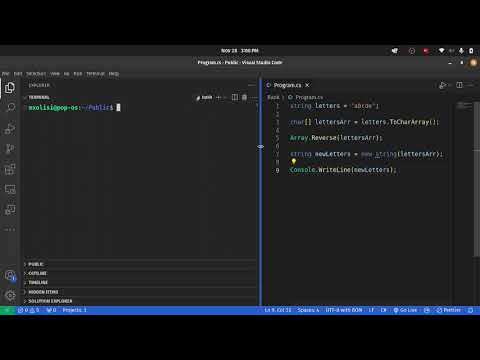This screenshot has height=360, width=480.
Task: Open Explorer views and more actions ellipsis
Action: click(252, 85)
